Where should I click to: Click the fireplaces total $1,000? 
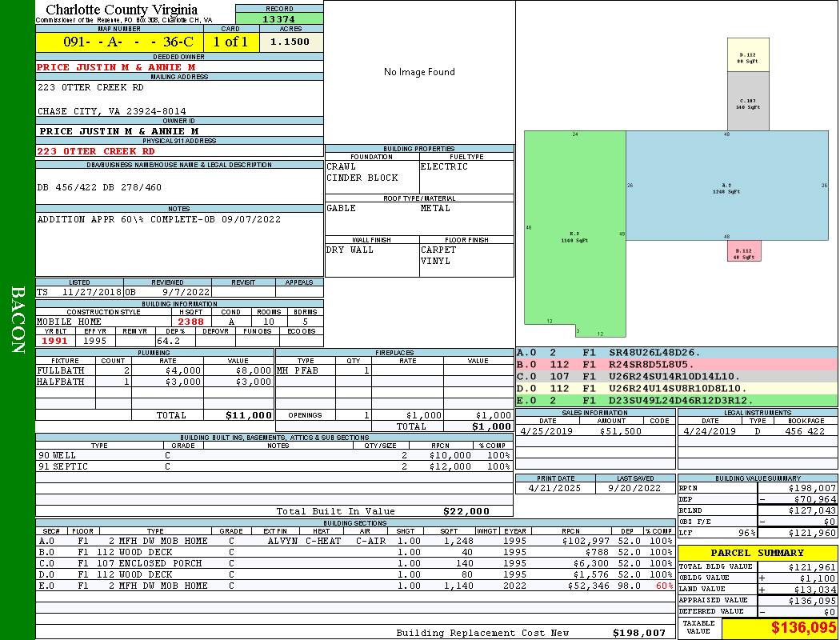(491, 427)
